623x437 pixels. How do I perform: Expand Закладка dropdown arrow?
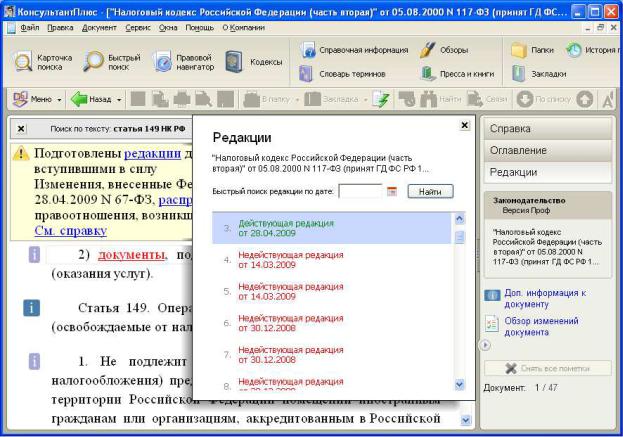pos(366,100)
